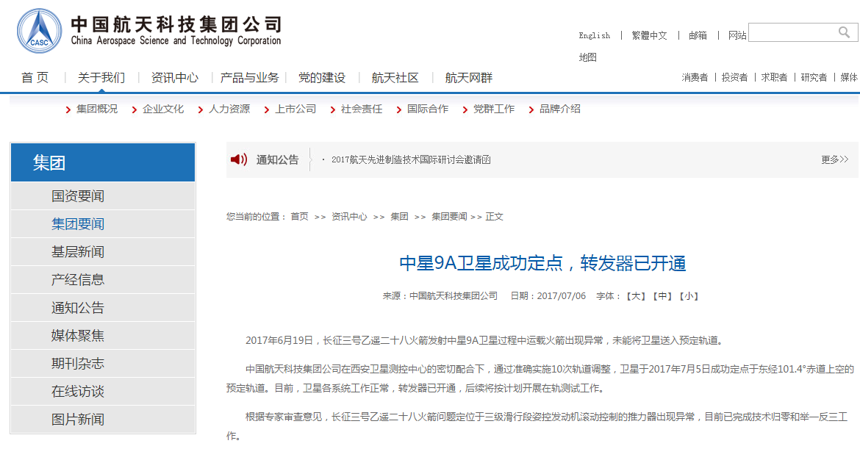Open the 2017航天先进制造技术国际研讨会邀请函 notice

411,160
